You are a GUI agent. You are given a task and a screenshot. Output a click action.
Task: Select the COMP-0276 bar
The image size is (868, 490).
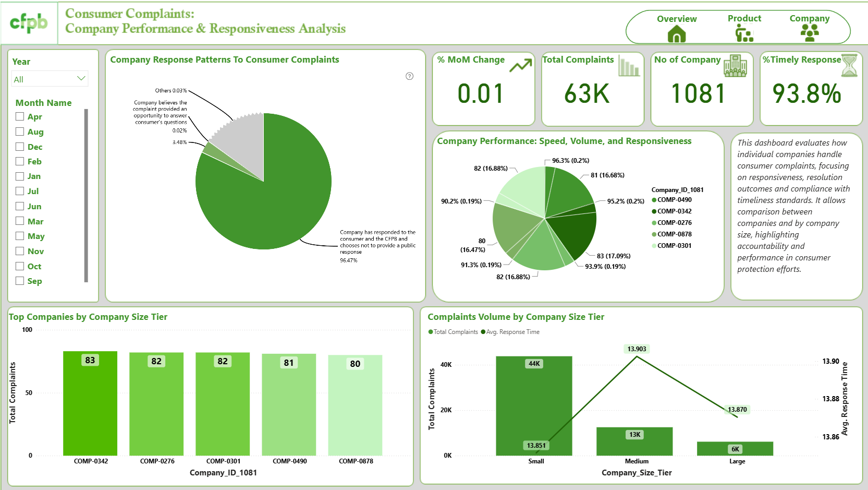(x=156, y=404)
